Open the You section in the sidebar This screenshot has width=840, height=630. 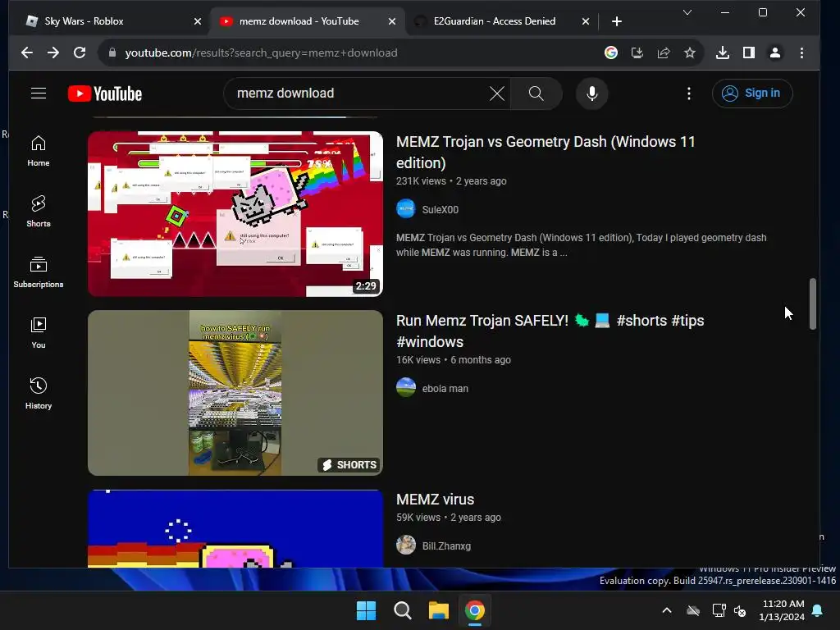(x=38, y=333)
